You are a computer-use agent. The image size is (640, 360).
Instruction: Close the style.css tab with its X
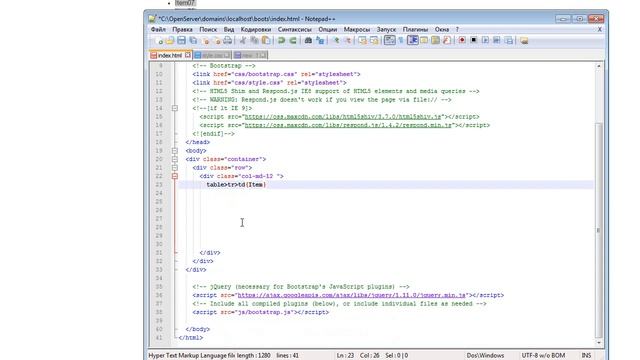[227, 55]
